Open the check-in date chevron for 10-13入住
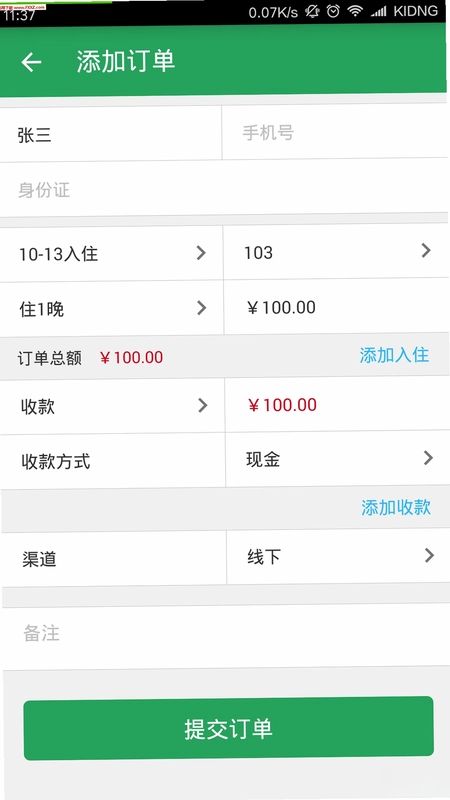Screen dimensions: 450x800 [x=201, y=253]
